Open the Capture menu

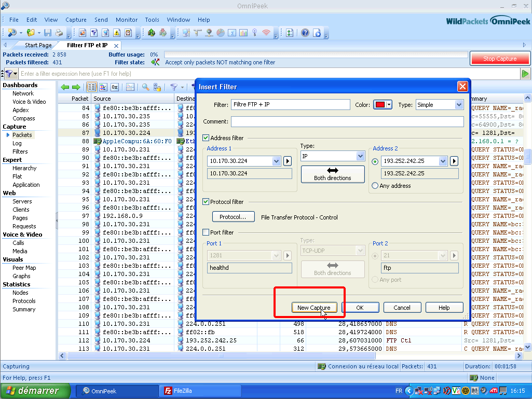tap(76, 20)
